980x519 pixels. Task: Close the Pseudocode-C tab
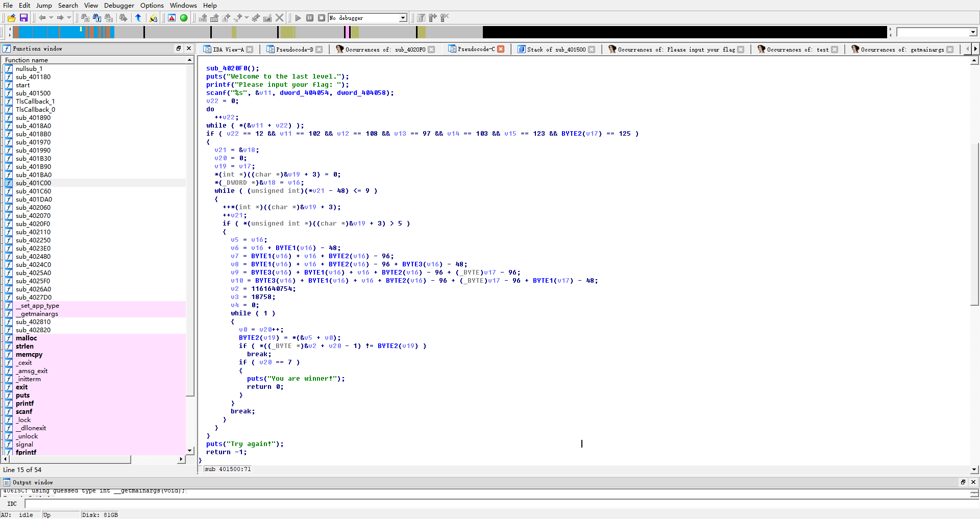coord(501,49)
